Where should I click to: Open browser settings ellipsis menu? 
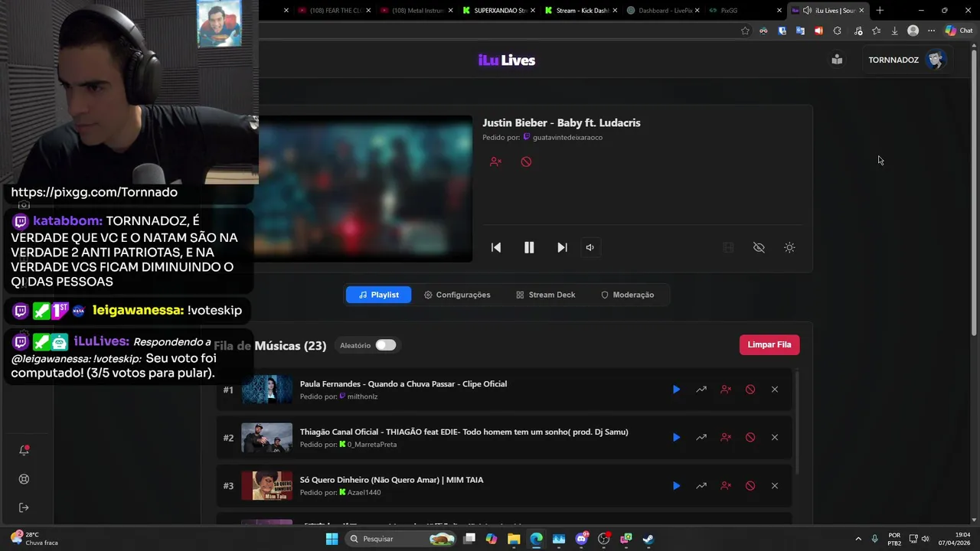coord(931,31)
